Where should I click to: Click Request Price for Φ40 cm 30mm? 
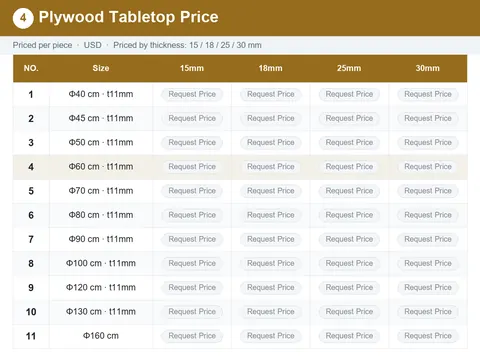click(x=428, y=94)
